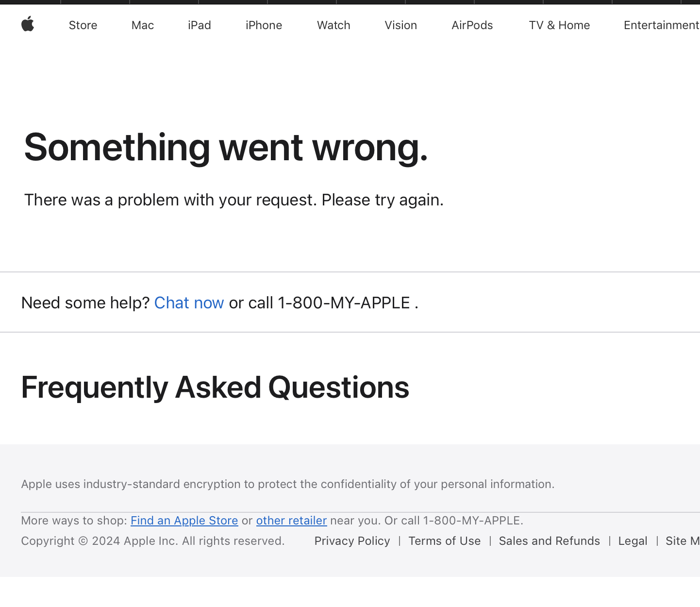The height and width of the screenshot is (607, 700).
Task: Open the Privacy Policy footer link
Action: pyautogui.click(x=352, y=541)
